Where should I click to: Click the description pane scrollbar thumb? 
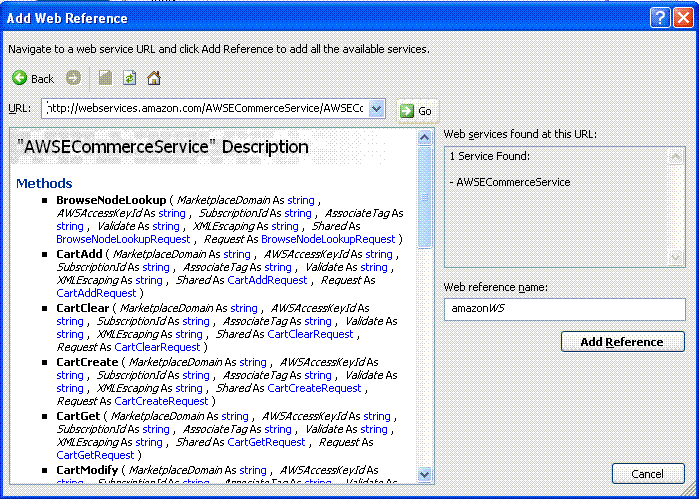pos(425,197)
